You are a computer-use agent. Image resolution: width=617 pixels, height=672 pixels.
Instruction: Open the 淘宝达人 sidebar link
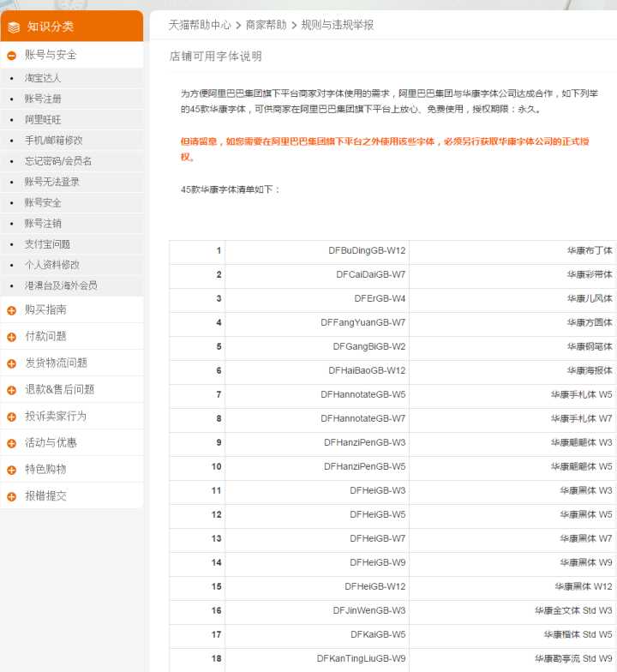click(x=43, y=78)
